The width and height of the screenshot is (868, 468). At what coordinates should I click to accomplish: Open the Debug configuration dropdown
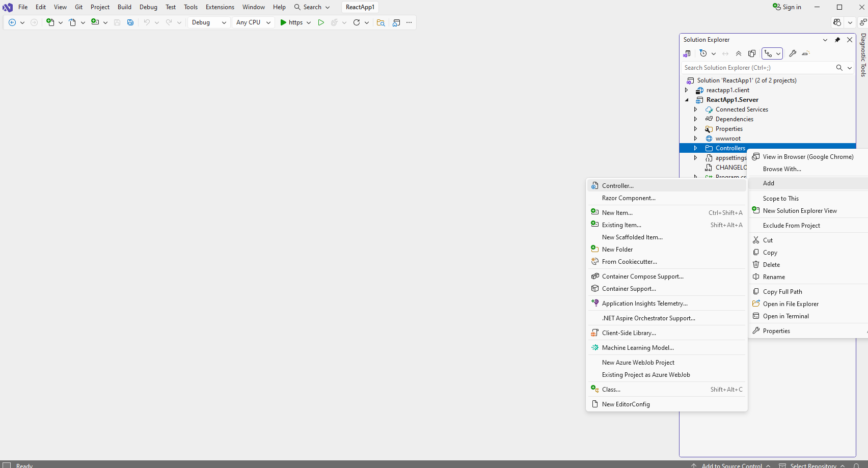tap(209, 22)
